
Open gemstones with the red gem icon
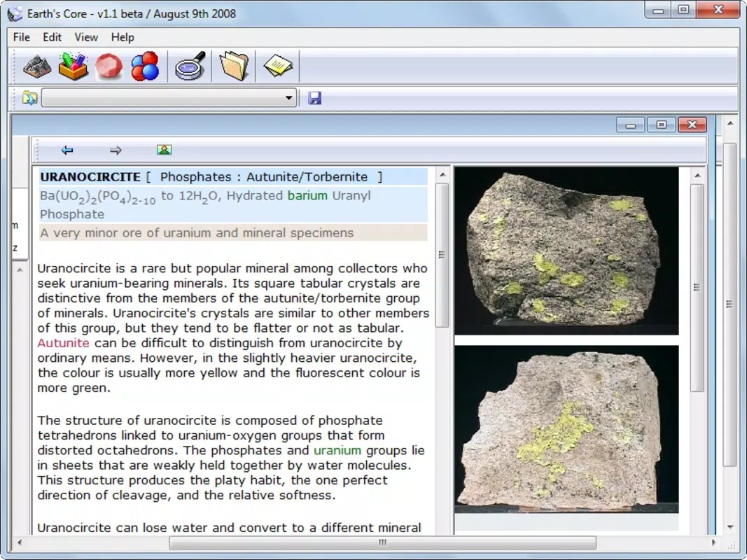[x=109, y=66]
